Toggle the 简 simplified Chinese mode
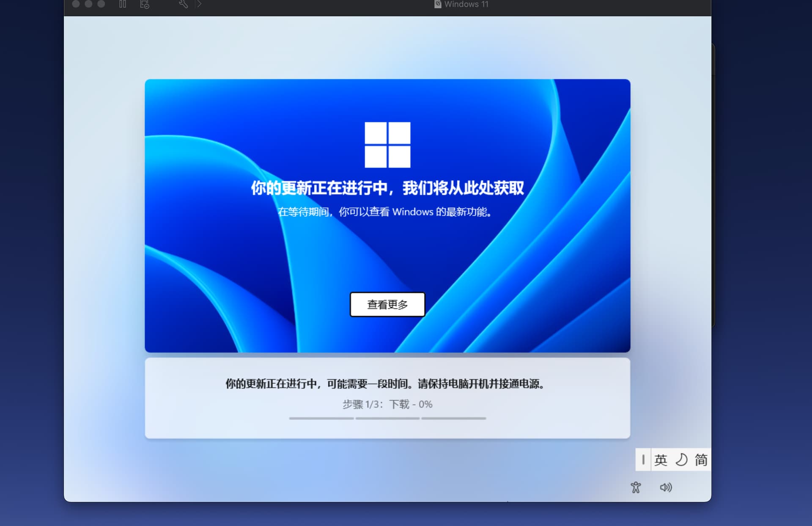The width and height of the screenshot is (812, 526). 701,460
